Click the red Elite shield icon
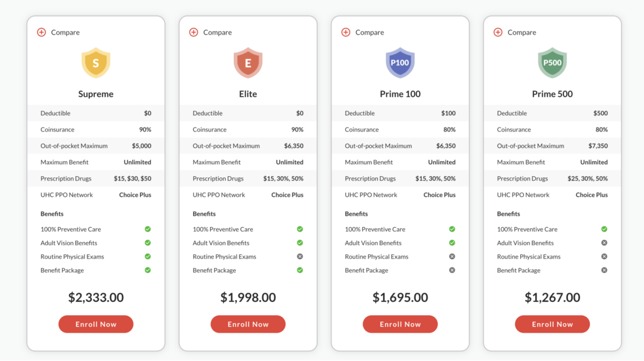This screenshot has height=361, width=644. 248,63
